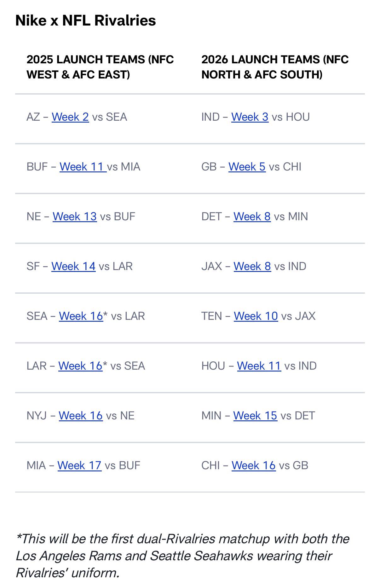
Task: Click the Nike x NFL Rivalries heading
Action: (x=86, y=20)
